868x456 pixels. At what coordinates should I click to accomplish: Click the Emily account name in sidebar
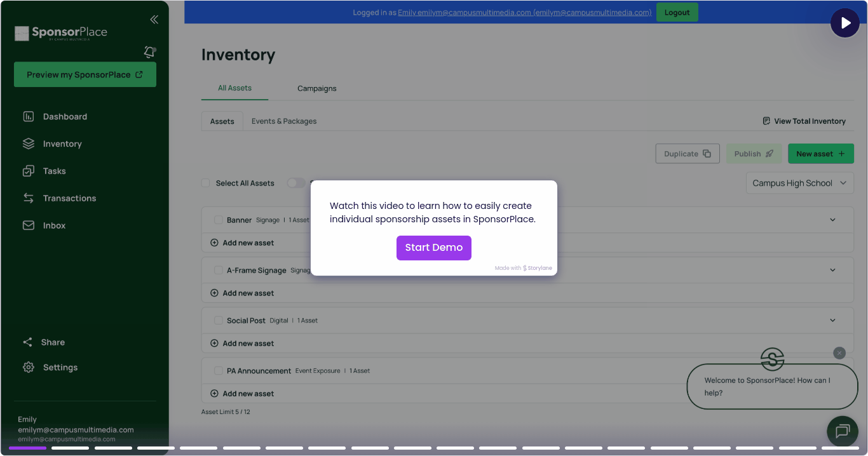point(27,420)
